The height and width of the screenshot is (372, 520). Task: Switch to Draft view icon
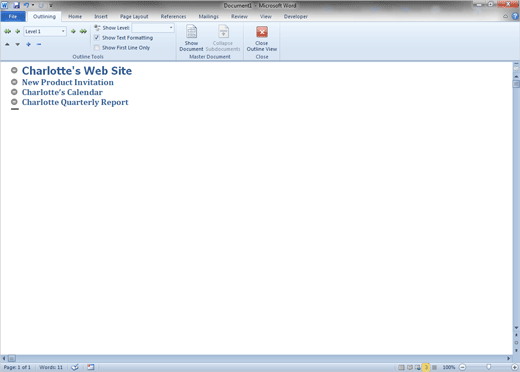(x=434, y=367)
